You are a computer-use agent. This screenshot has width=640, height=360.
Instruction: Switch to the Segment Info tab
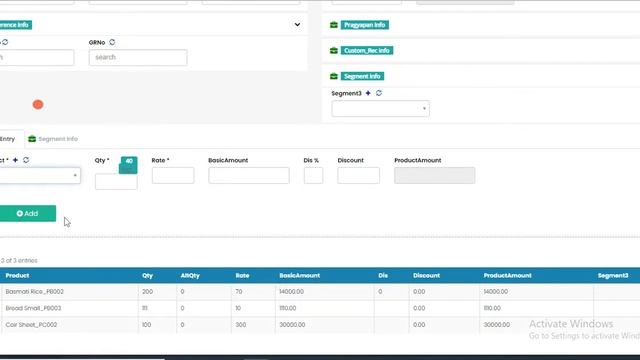[53, 139]
